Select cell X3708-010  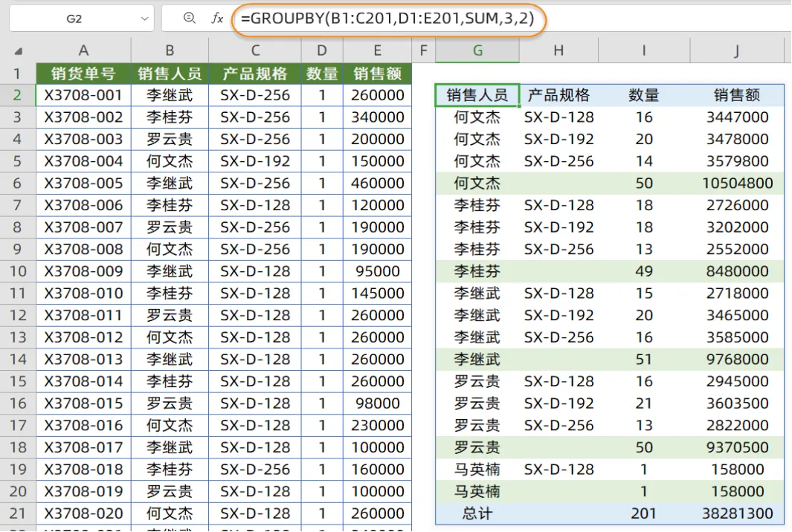[x=83, y=293]
